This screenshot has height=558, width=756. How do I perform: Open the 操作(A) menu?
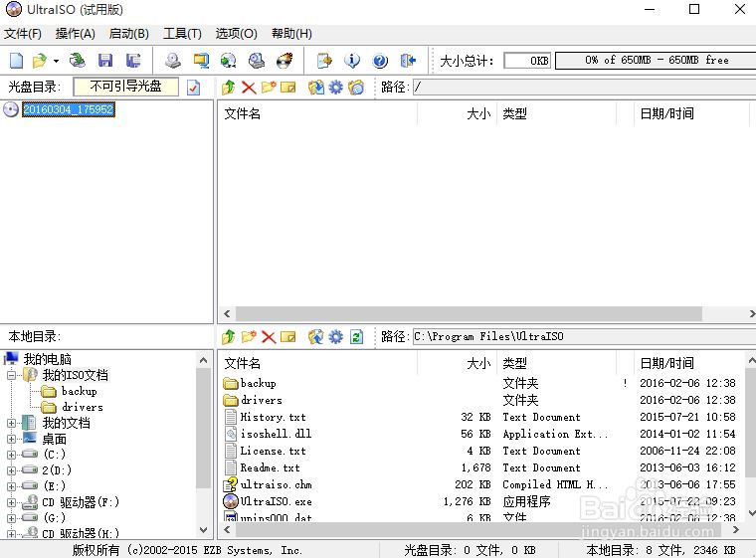76,34
